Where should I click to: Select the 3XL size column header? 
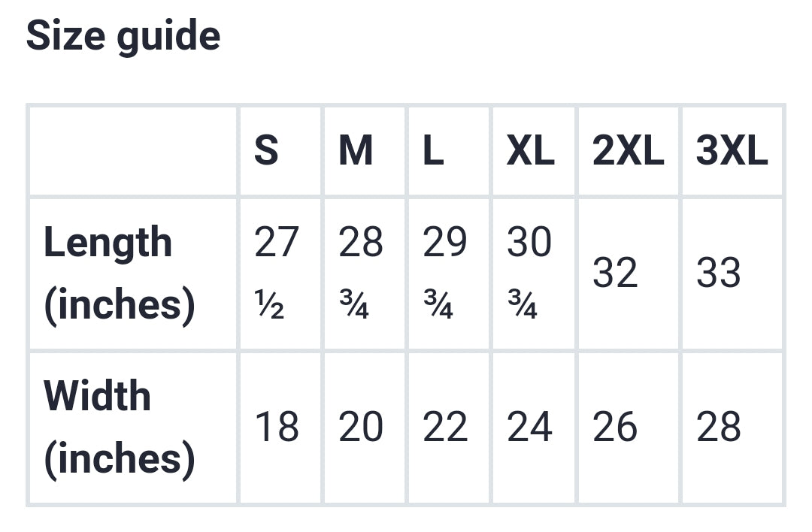(732, 150)
